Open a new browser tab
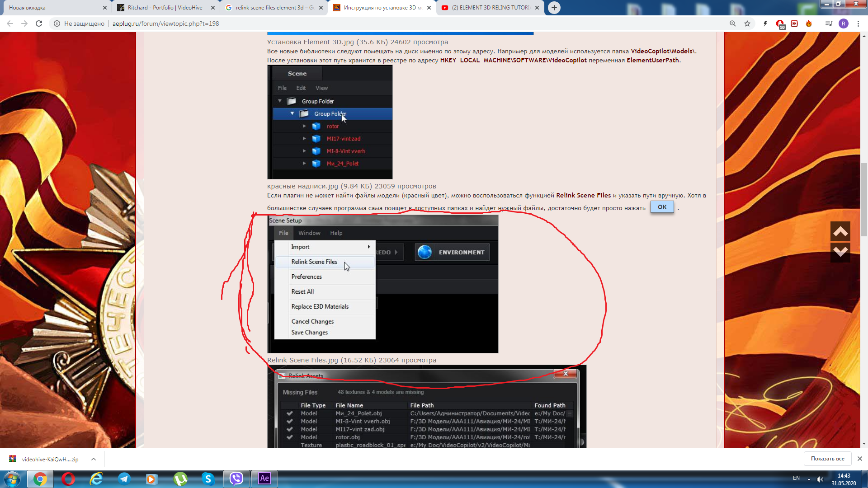The height and width of the screenshot is (488, 868). click(554, 8)
